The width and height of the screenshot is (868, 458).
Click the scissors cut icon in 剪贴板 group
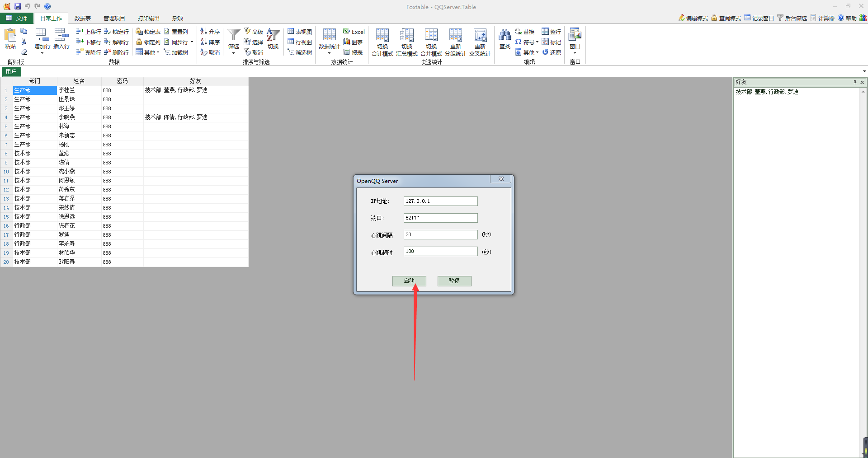click(x=24, y=42)
